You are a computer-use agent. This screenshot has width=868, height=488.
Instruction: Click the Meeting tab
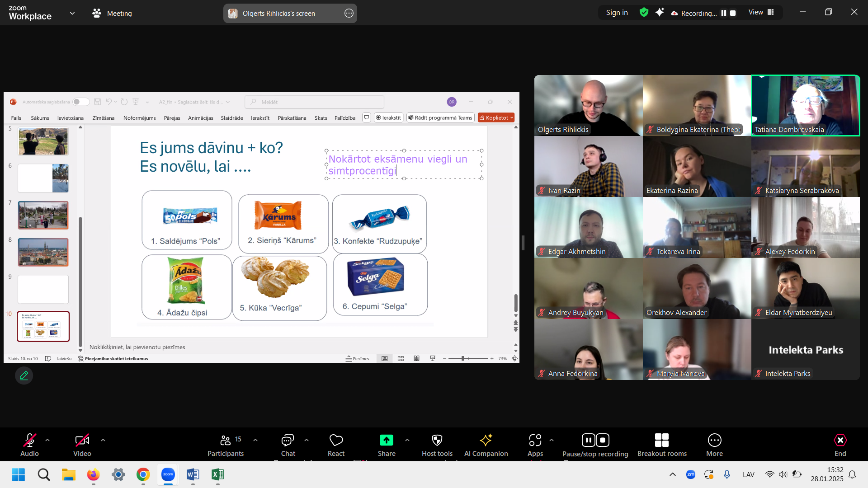(x=112, y=14)
